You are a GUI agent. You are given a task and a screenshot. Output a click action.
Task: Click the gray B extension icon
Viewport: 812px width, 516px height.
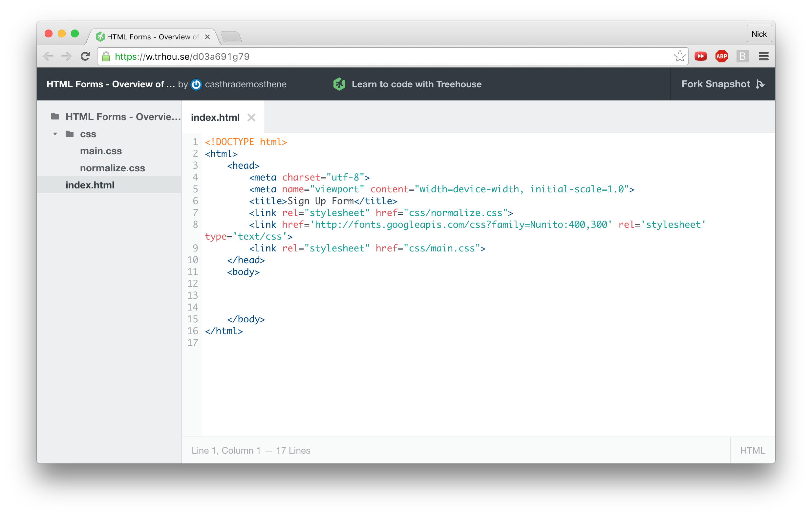click(742, 56)
